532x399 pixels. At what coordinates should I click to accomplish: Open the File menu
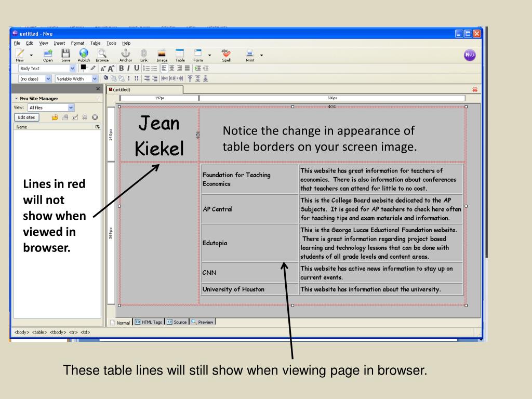pyautogui.click(x=17, y=43)
